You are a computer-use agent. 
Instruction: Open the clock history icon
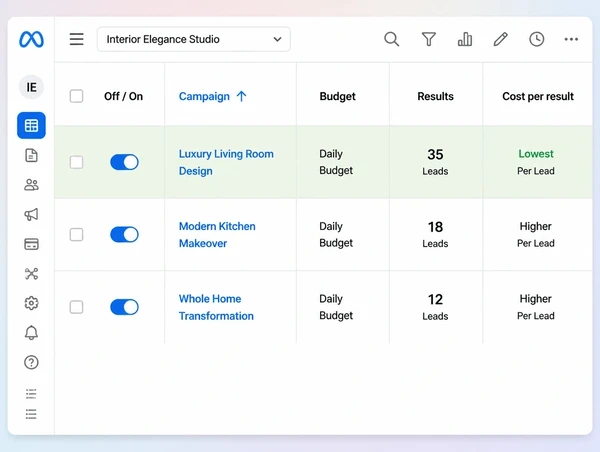[x=536, y=39]
